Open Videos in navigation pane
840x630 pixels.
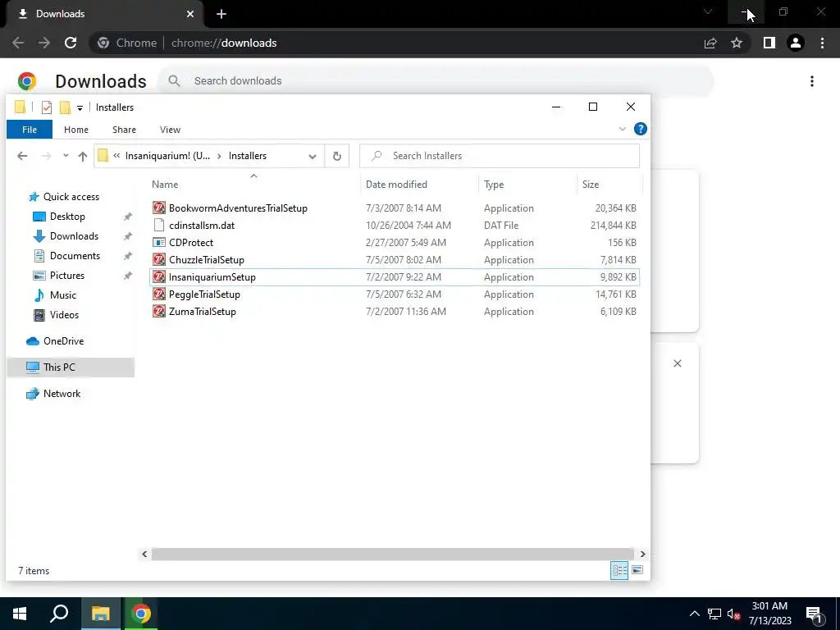tap(64, 315)
